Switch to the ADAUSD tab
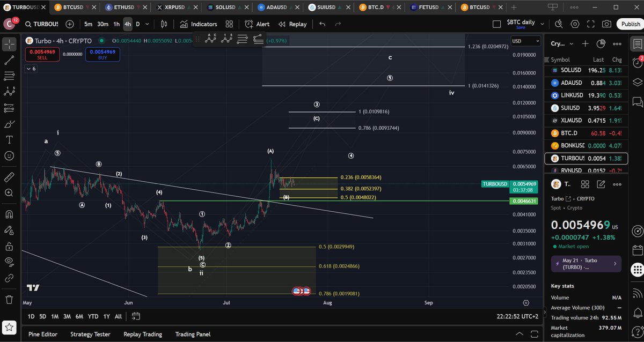This screenshot has height=342, width=644. [x=278, y=8]
